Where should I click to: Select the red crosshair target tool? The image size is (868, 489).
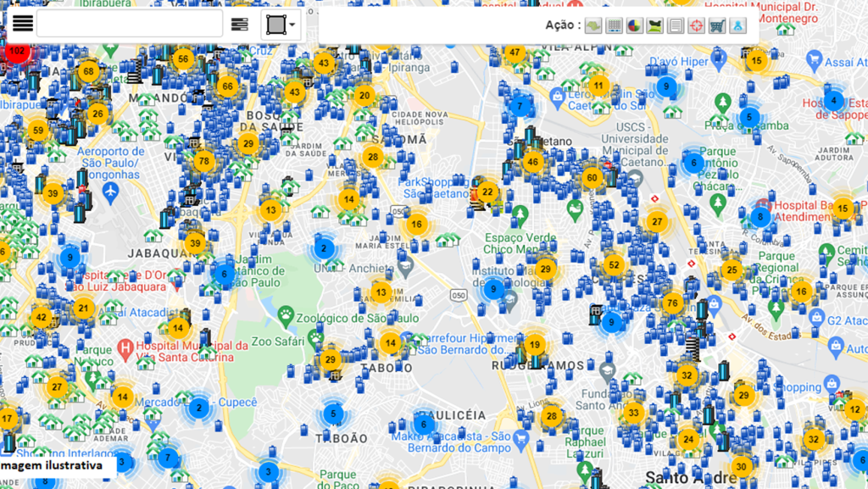(x=696, y=25)
